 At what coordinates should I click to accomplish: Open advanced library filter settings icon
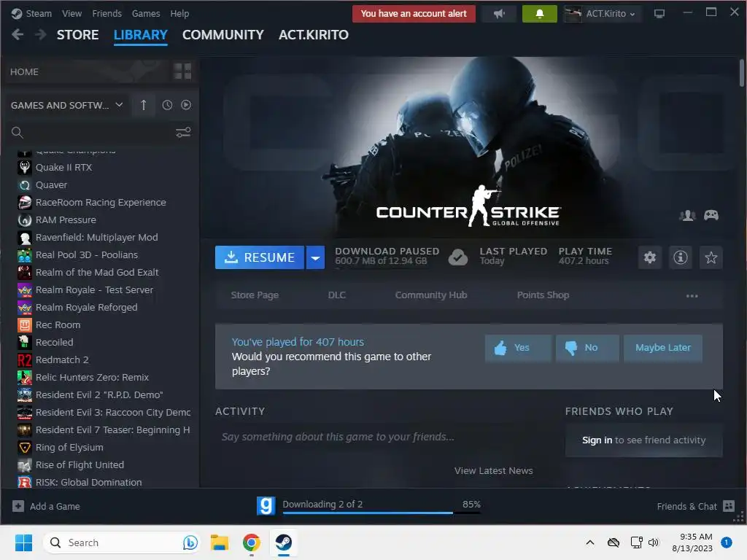pos(183,132)
